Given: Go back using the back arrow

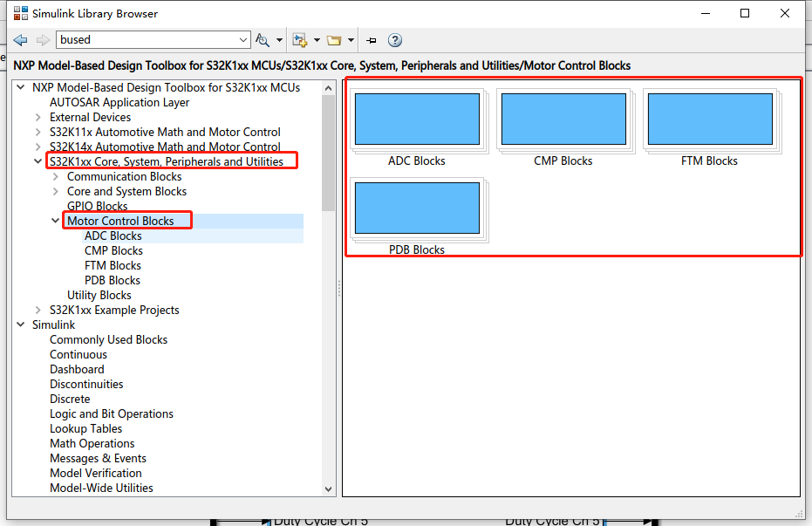Looking at the screenshot, I should click(x=21, y=40).
